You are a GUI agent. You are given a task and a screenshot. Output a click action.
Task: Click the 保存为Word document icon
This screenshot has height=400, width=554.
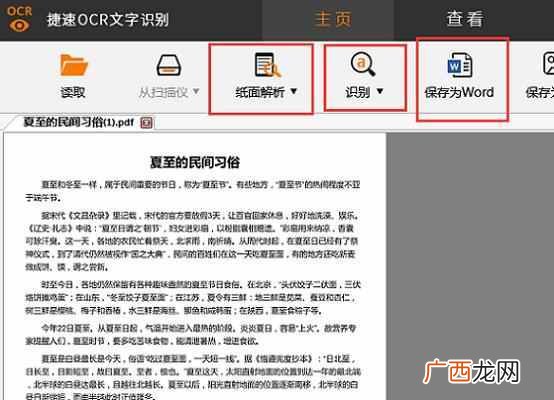point(459,65)
